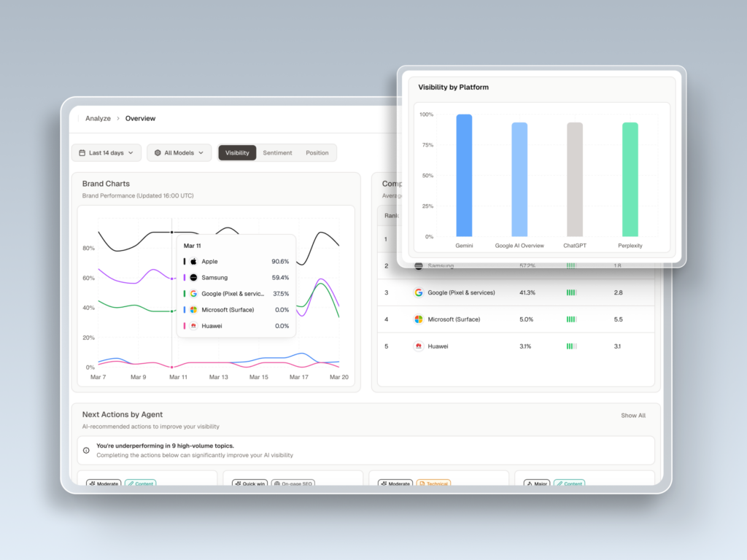Viewport: 747px width, 560px height.
Task: Click the 2.8 position value
Action: [x=618, y=292]
